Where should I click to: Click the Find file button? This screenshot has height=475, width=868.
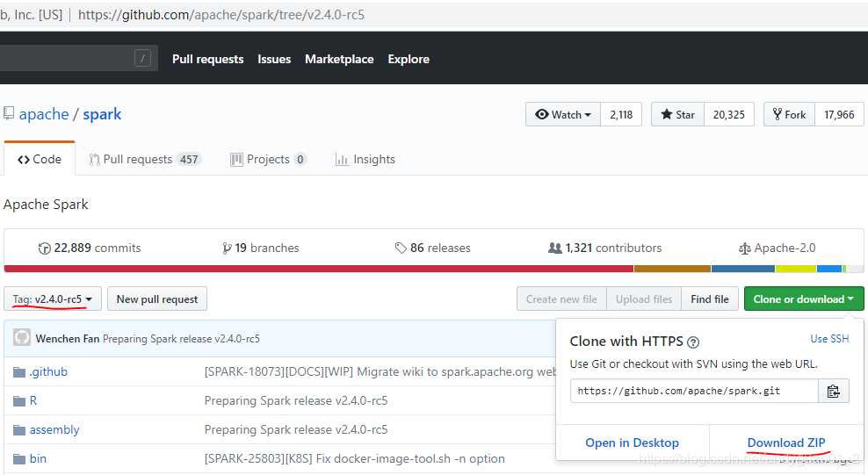coord(710,299)
